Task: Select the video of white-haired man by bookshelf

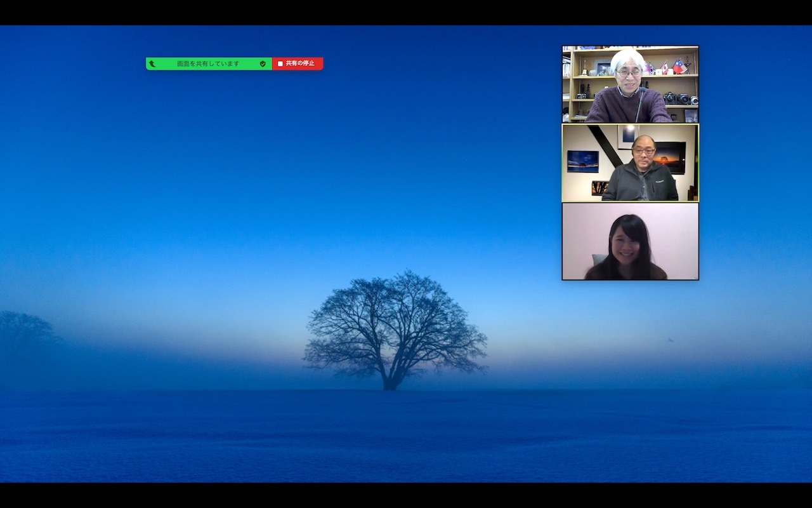Action: click(630, 84)
